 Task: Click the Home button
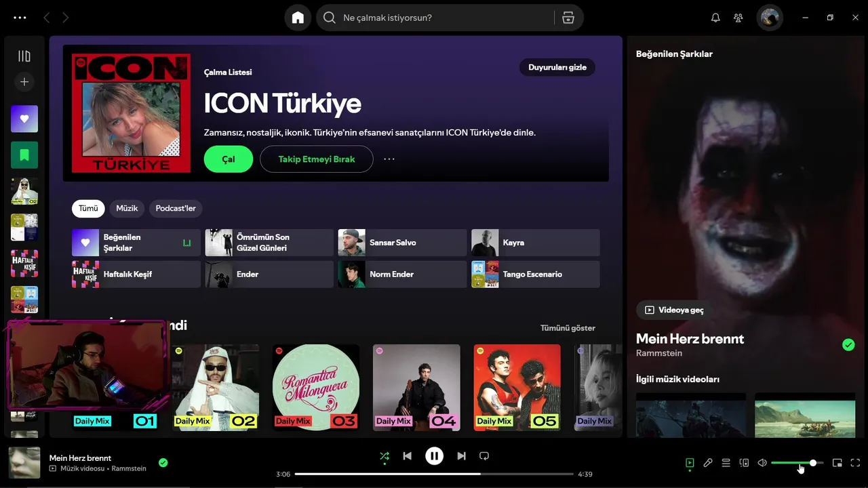point(298,18)
